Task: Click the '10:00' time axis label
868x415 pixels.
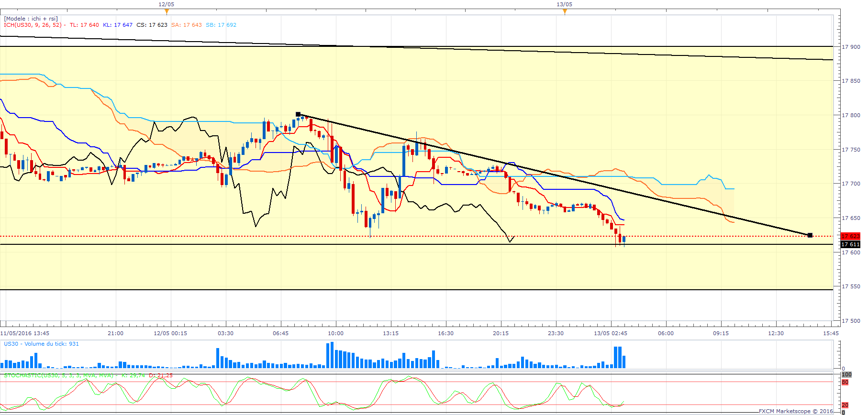Action: pos(336,333)
